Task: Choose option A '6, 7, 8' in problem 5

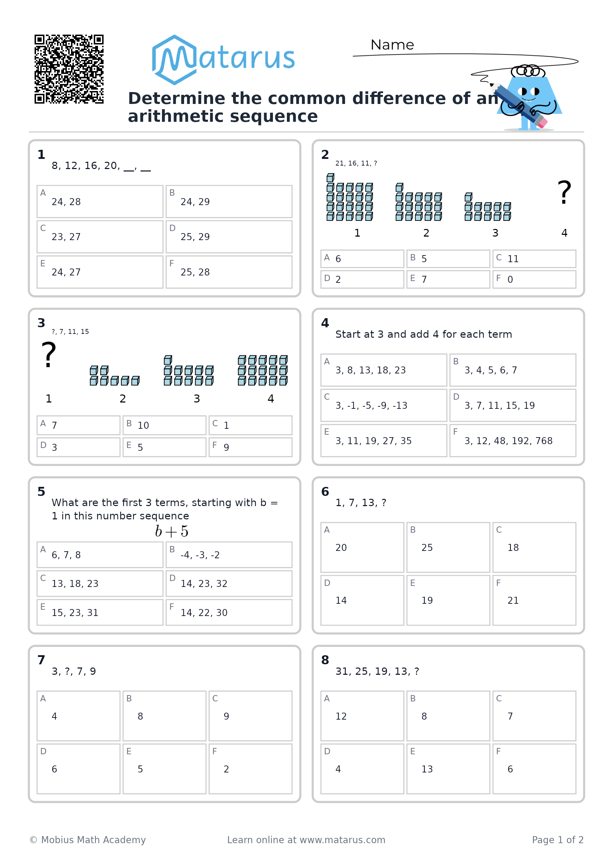Action: tap(100, 555)
